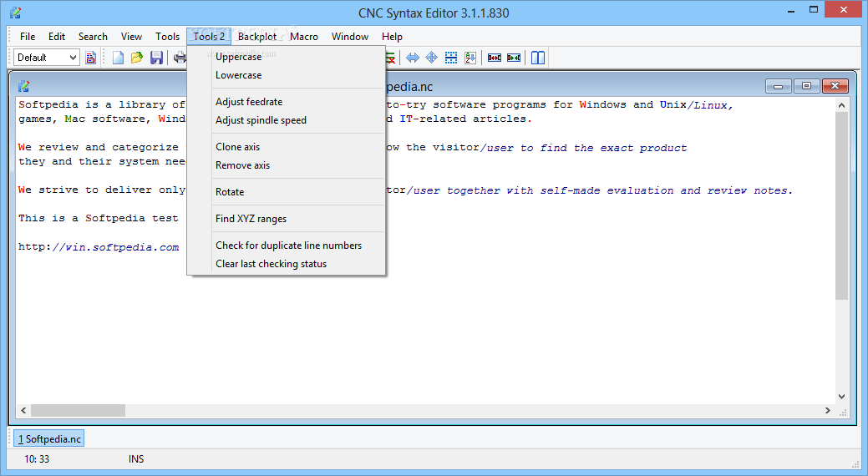Viewport: 868px width, 476px height.
Task: Click the vertical scrollbar down arrow
Action: pos(841,397)
